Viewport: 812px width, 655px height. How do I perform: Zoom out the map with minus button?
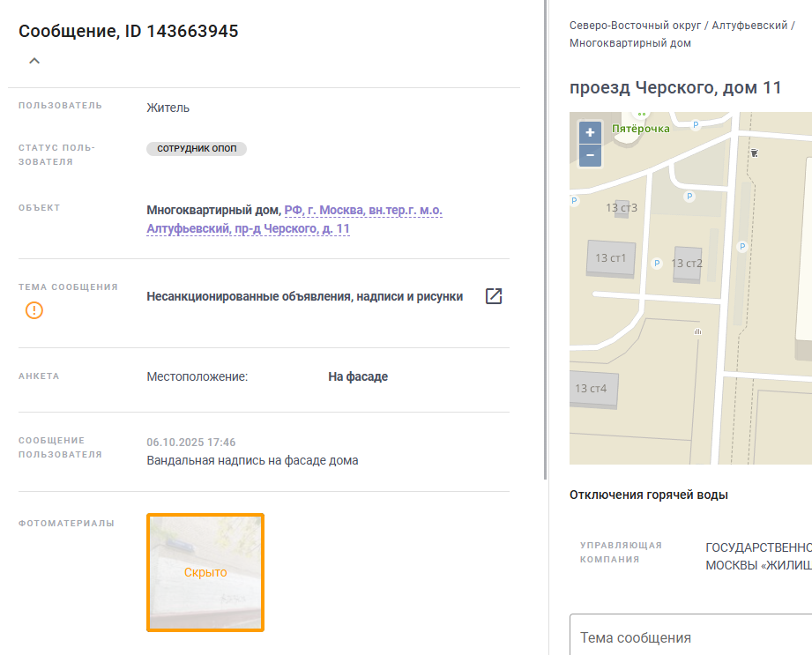[590, 155]
